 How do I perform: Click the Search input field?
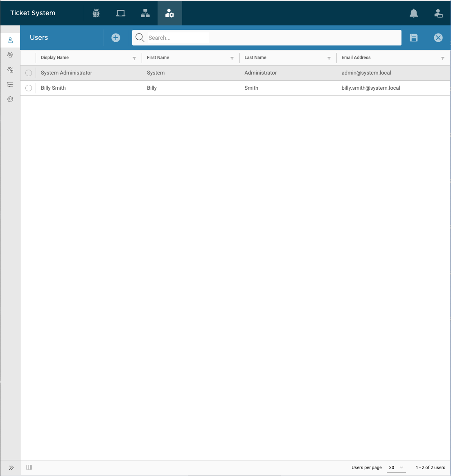266,38
